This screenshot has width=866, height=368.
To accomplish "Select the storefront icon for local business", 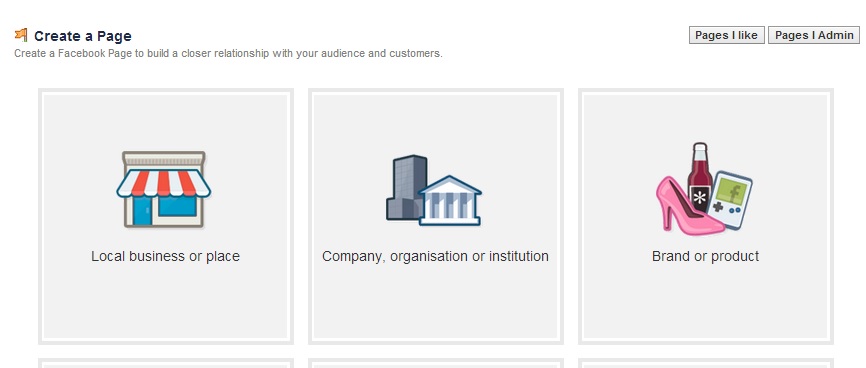I will (x=163, y=190).
